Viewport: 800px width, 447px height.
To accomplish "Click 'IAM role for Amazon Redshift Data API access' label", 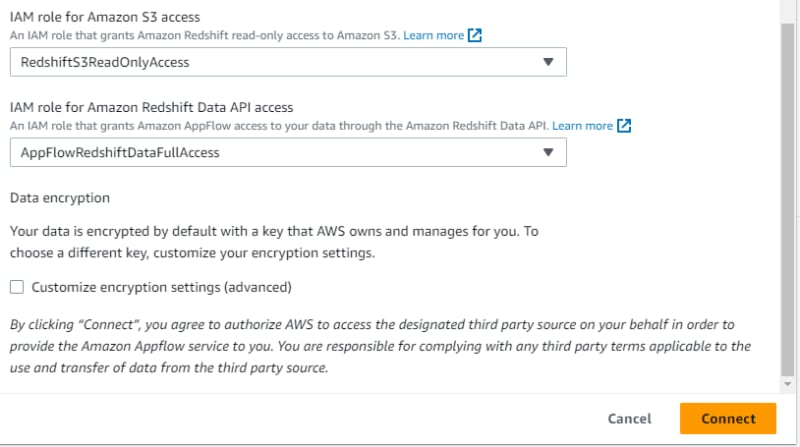I will [152, 108].
